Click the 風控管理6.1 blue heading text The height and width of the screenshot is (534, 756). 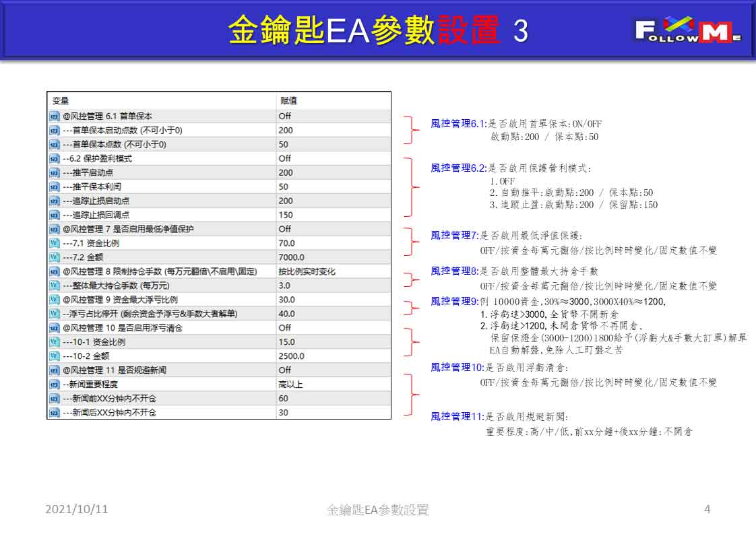(x=458, y=124)
